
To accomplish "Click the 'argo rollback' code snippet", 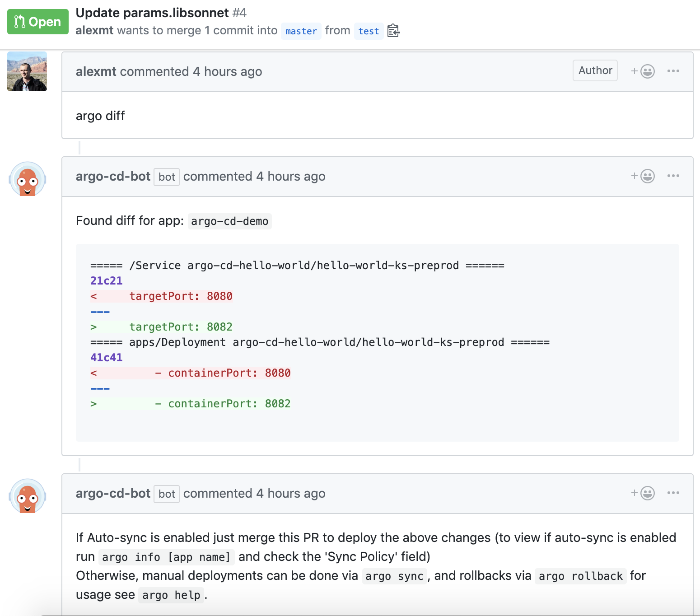I will 581,576.
